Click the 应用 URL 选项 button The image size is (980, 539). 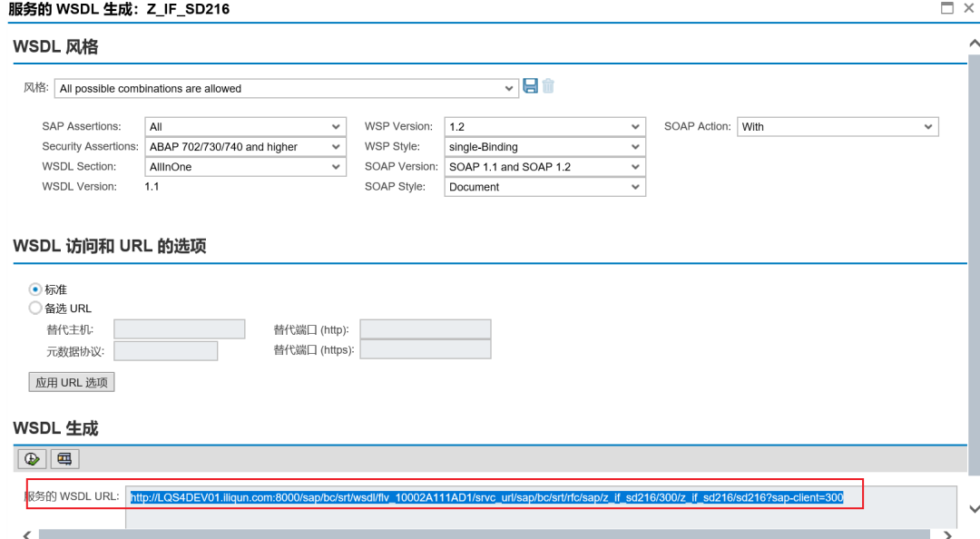coord(72,382)
